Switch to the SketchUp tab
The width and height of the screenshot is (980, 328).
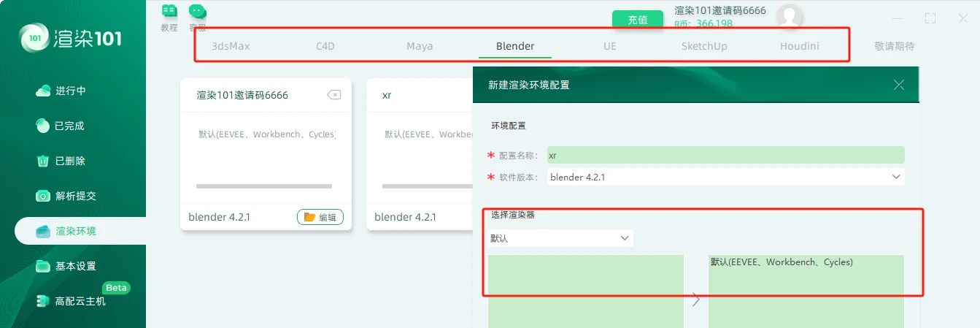704,46
